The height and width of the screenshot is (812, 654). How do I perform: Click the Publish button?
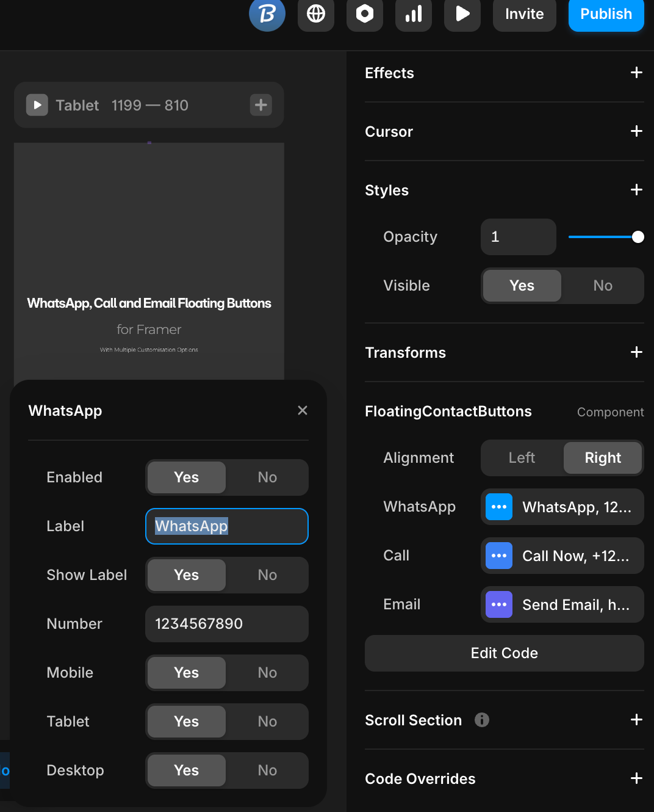(x=605, y=14)
